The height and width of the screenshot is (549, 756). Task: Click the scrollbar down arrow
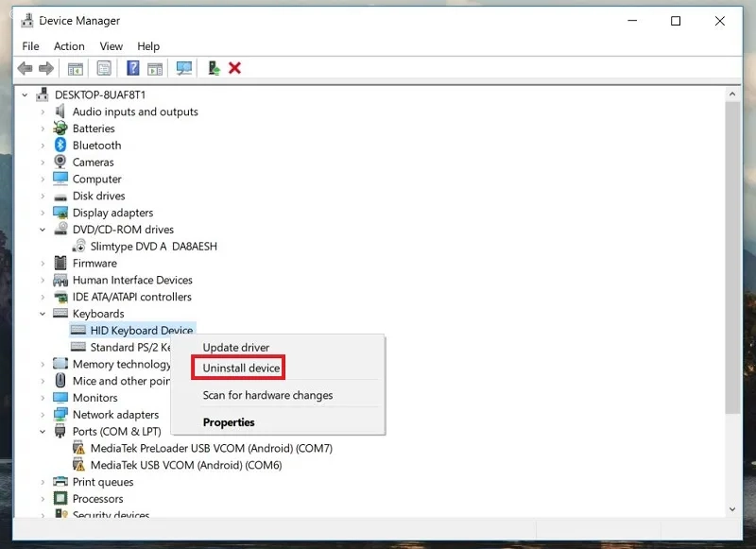pyautogui.click(x=732, y=509)
